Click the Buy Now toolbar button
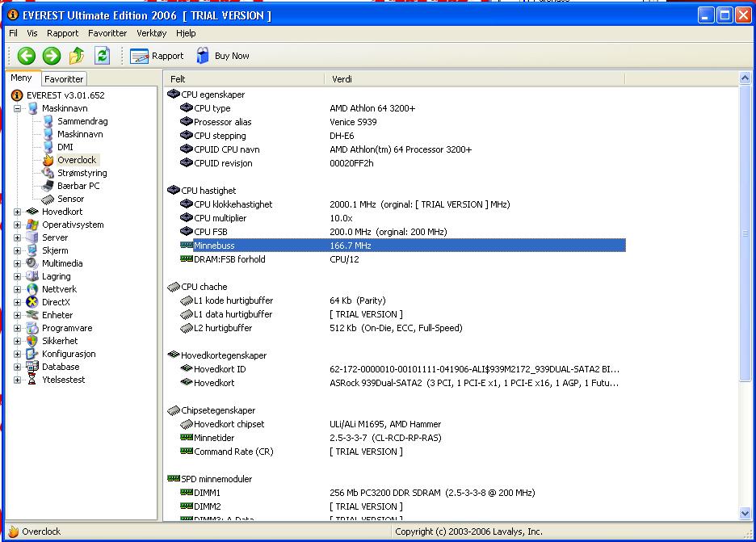Viewport: 756px width, 542px height. [223, 56]
